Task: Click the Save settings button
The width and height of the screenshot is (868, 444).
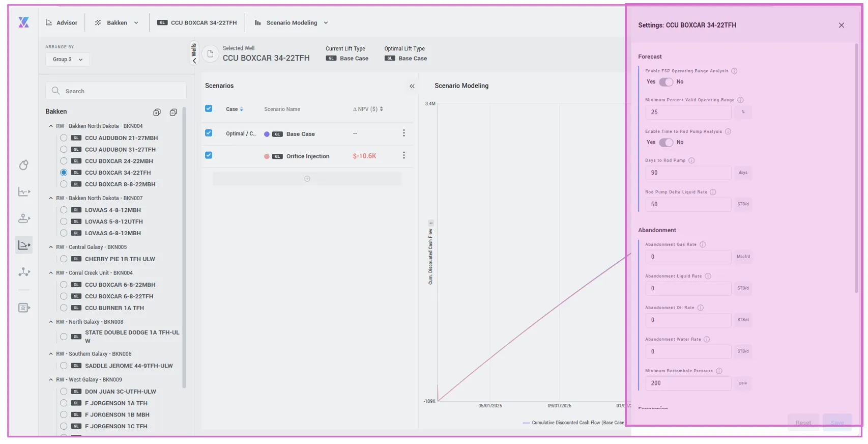Action: pos(837,423)
